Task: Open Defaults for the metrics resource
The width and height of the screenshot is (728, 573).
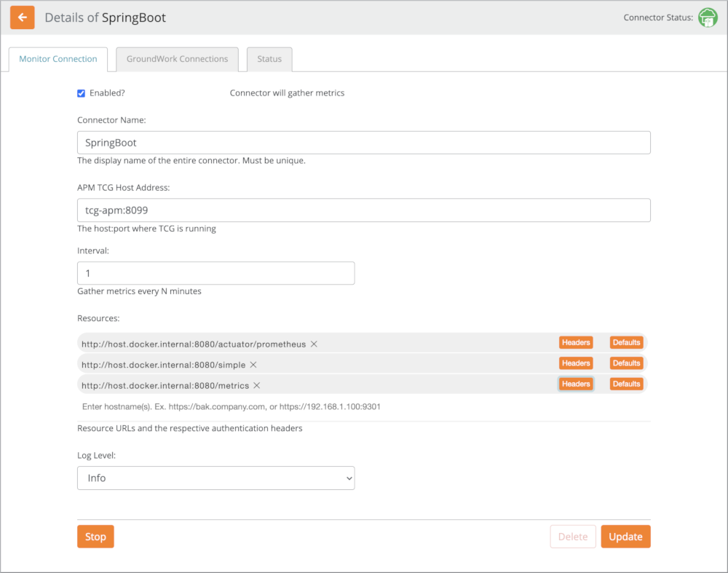Action: pos(626,384)
